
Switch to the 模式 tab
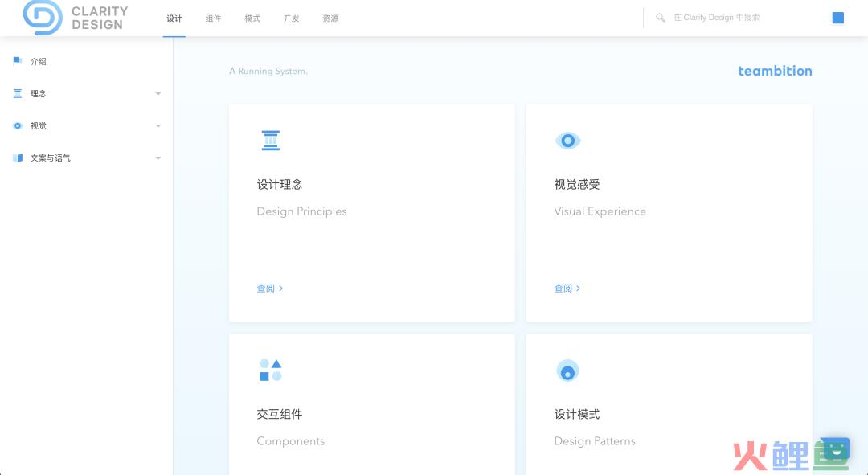[x=252, y=18]
